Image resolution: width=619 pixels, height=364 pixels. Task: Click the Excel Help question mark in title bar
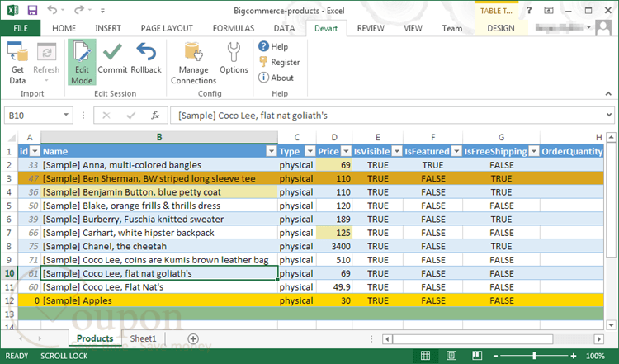[x=528, y=11]
